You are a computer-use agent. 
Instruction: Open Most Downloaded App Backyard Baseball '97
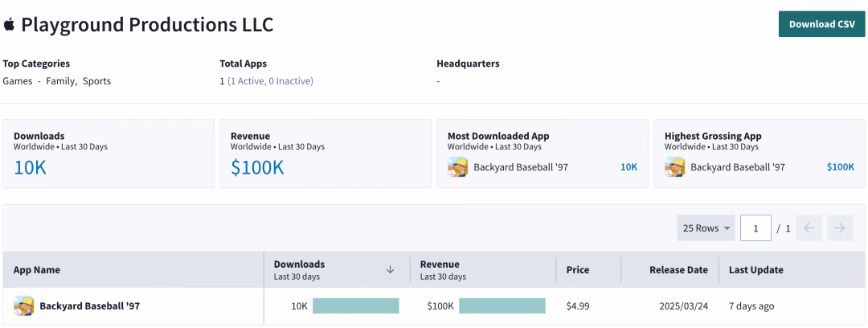pyautogui.click(x=521, y=166)
